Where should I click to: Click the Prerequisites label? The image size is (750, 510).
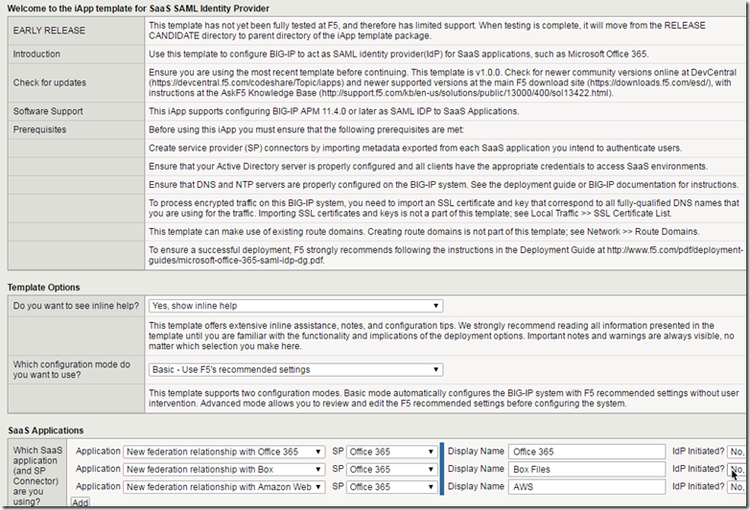[40, 130]
